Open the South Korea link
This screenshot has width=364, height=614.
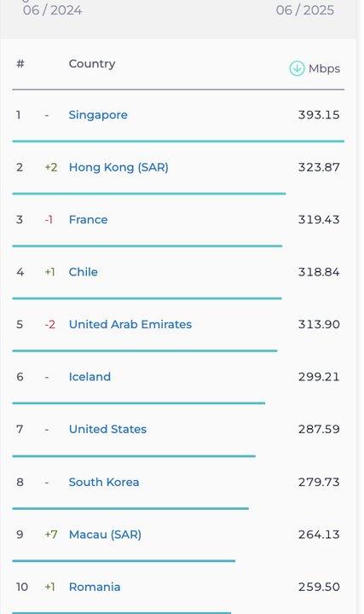pyautogui.click(x=104, y=482)
